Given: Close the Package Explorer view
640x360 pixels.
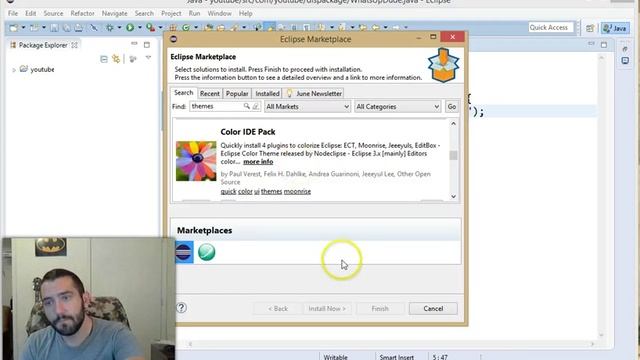Looking at the screenshot, I should [x=74, y=45].
